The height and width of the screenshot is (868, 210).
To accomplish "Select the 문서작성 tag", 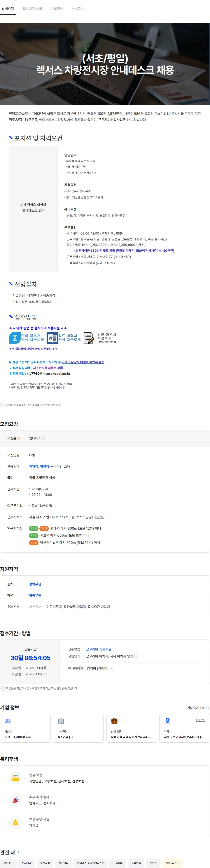I will [x=45, y=863].
